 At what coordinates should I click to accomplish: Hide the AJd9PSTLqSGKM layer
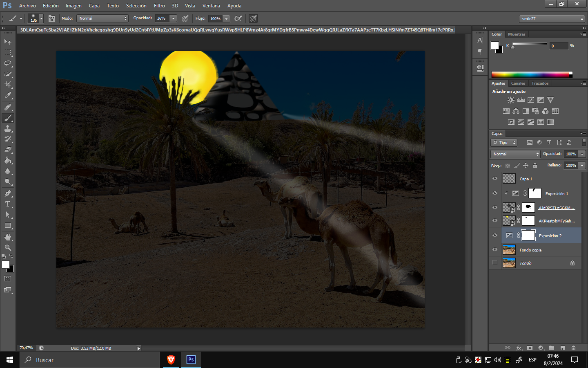coord(495,208)
